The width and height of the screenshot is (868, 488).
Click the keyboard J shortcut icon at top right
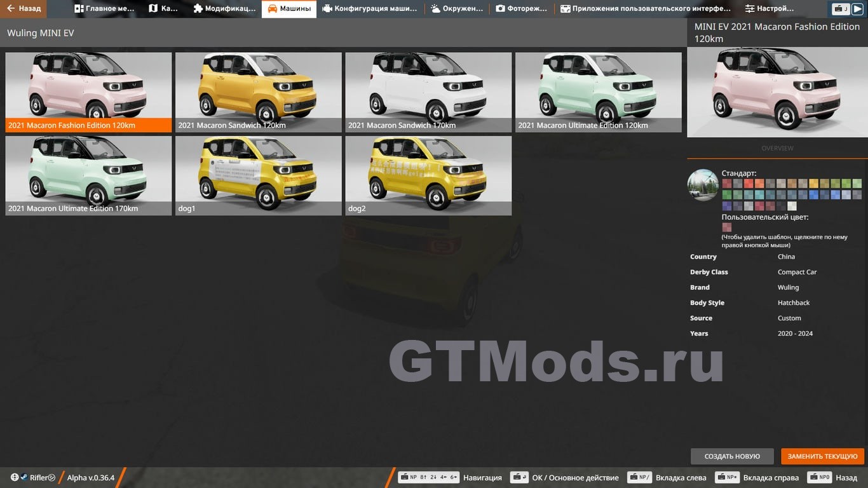(841, 9)
